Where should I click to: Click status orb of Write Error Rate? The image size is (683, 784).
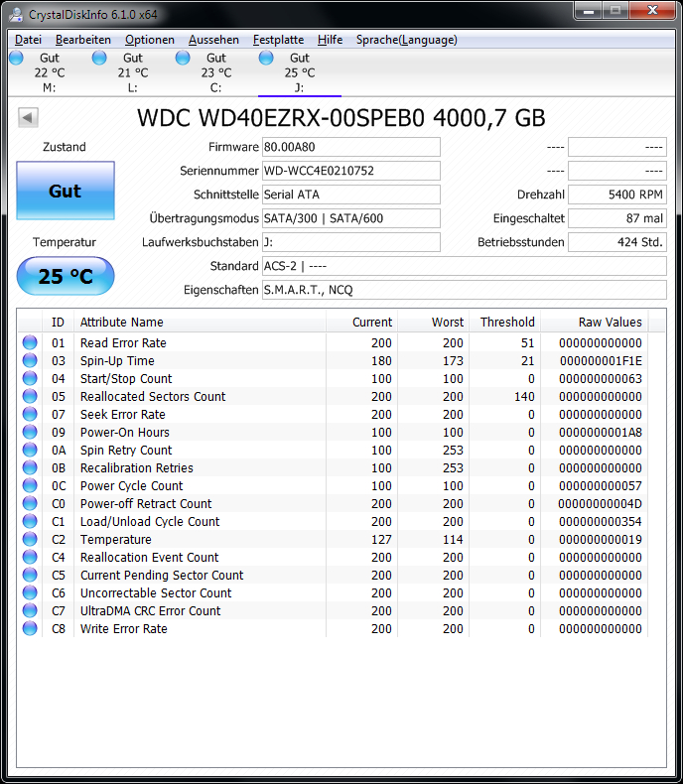pyautogui.click(x=30, y=628)
